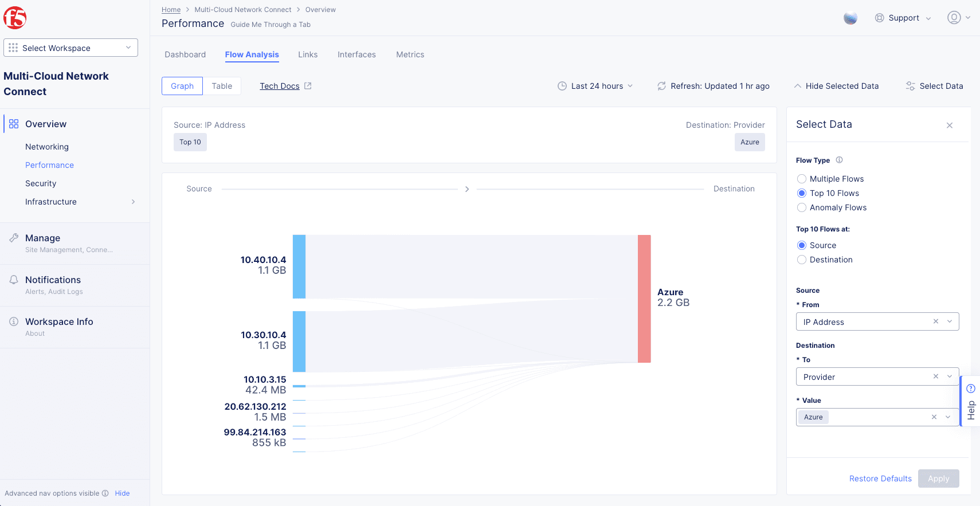The height and width of the screenshot is (506, 980).
Task: Click the F5 logo icon
Action: click(x=15, y=18)
